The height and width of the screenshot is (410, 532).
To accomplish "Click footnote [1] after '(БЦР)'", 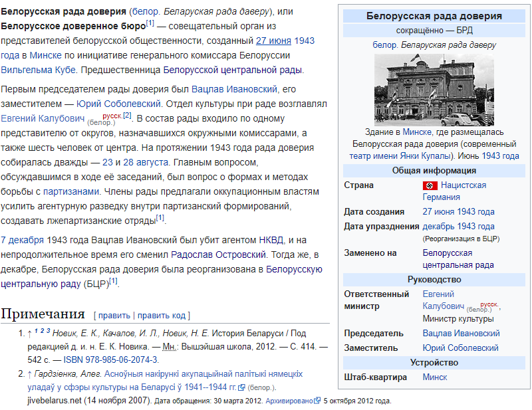I will click(113, 281).
